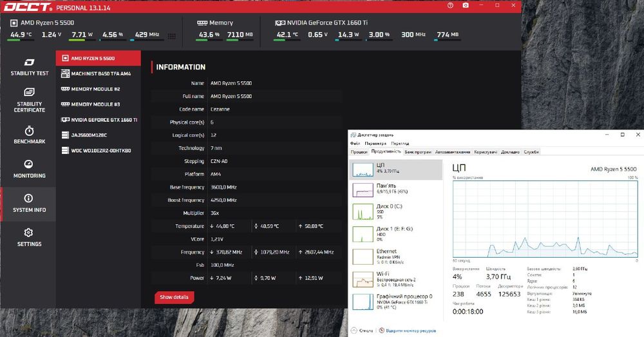Click the Code name value Cezanne

pos(220,110)
